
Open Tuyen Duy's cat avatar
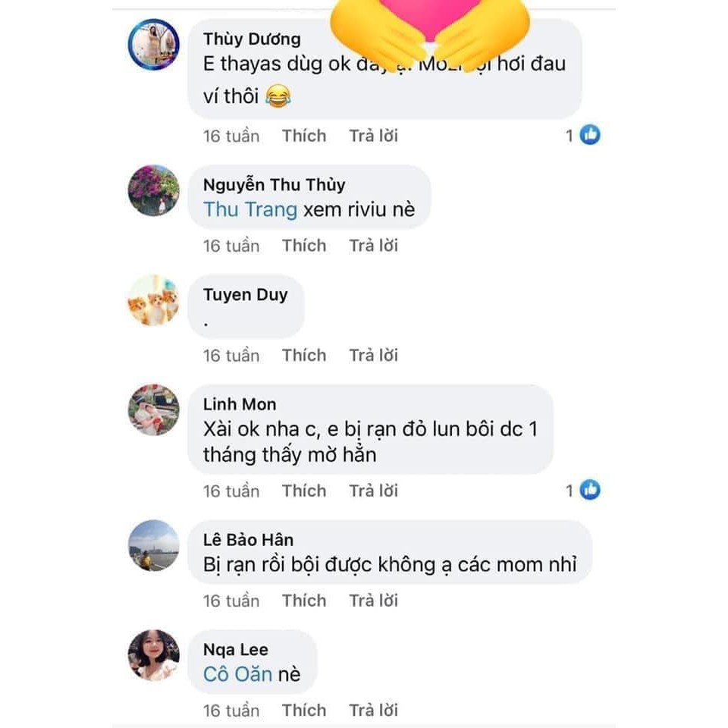(154, 300)
